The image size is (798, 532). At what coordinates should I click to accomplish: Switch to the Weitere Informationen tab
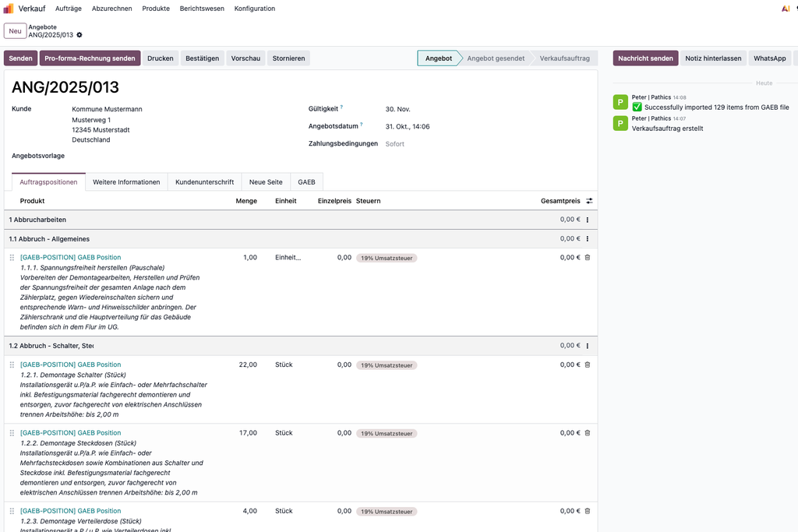click(126, 182)
